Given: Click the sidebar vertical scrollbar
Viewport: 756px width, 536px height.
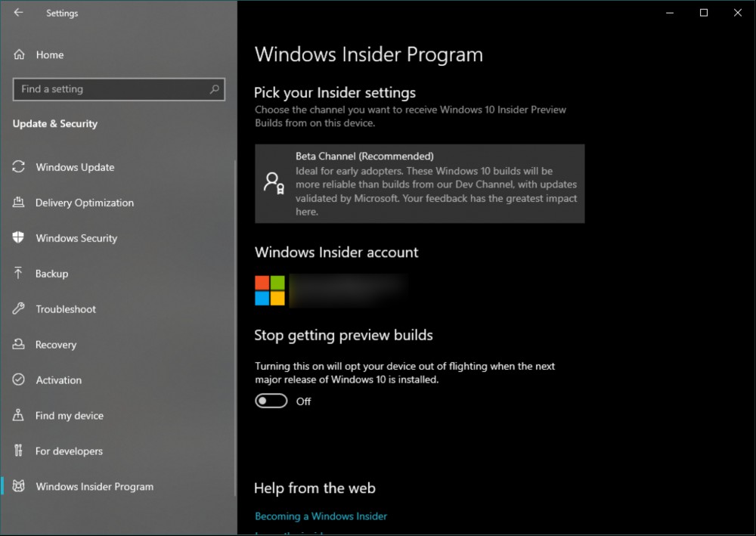Looking at the screenshot, I should (x=235, y=328).
